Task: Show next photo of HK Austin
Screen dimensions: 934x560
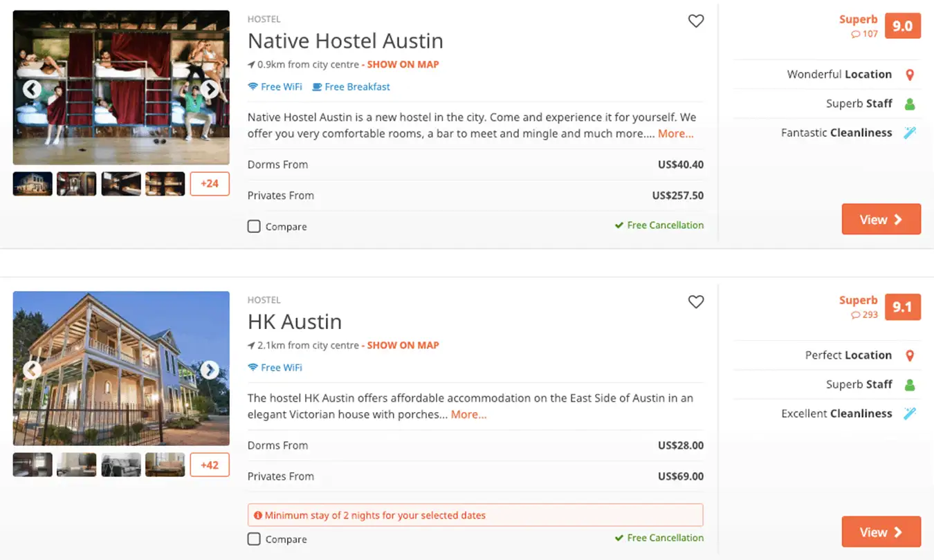Action: (x=210, y=371)
